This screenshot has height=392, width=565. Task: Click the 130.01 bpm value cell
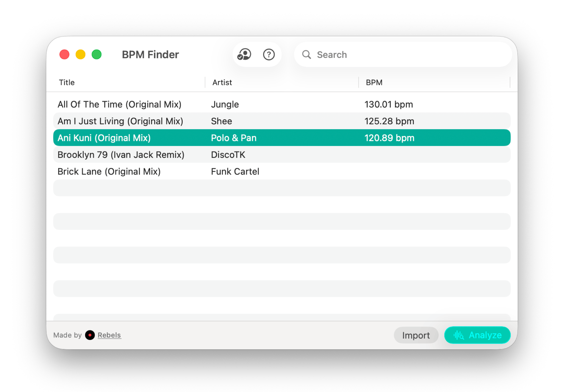(389, 104)
